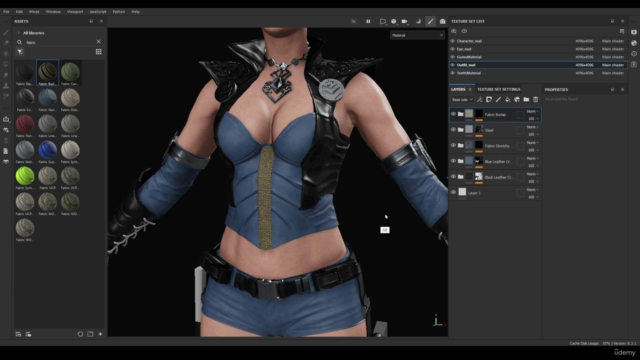640x360 pixels.
Task: Open blend mode dropdown for Steel layer
Action: click(x=532, y=127)
